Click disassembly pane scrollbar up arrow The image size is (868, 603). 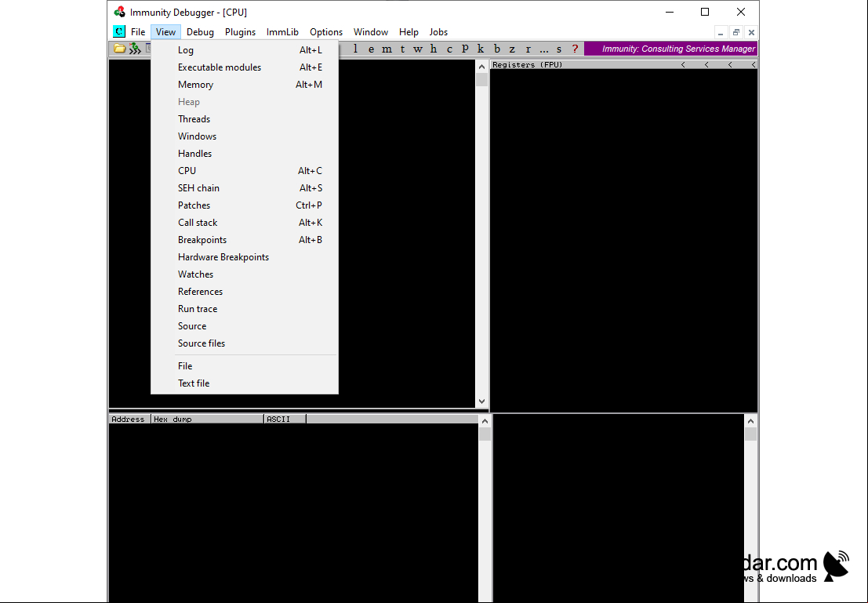481,67
